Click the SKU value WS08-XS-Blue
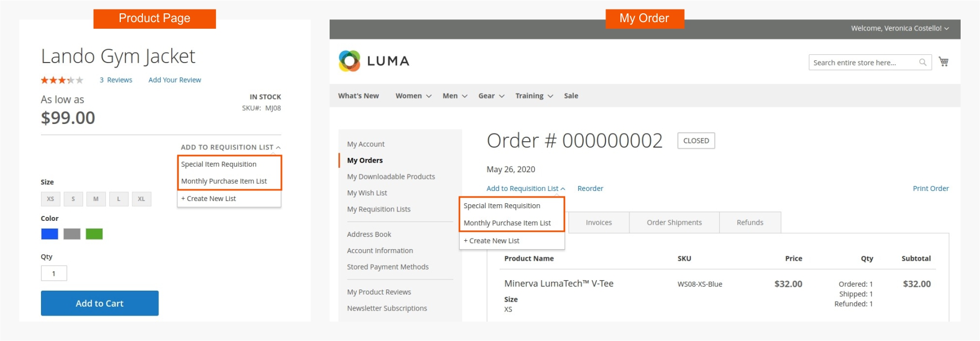This screenshot has width=980, height=341. pos(700,284)
